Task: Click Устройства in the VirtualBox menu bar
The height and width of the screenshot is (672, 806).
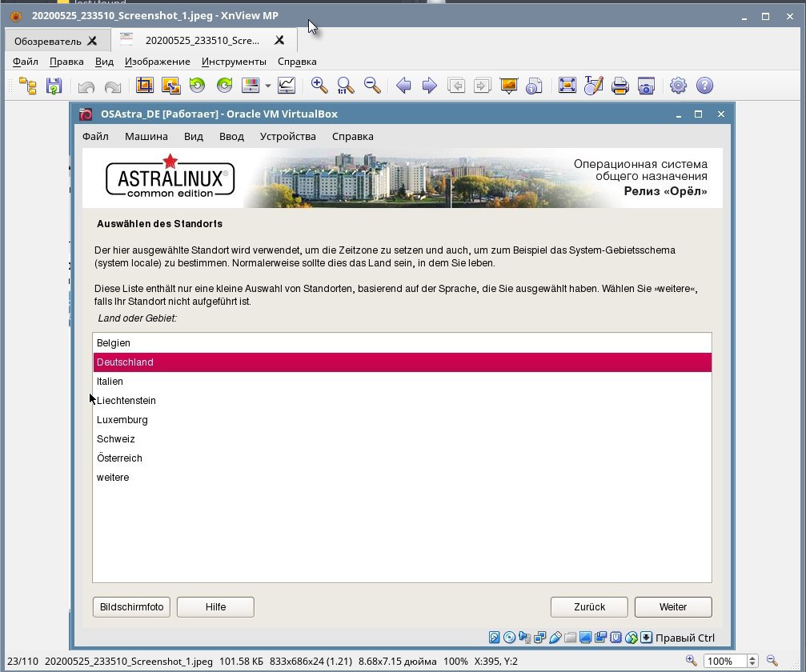Action: (x=288, y=137)
